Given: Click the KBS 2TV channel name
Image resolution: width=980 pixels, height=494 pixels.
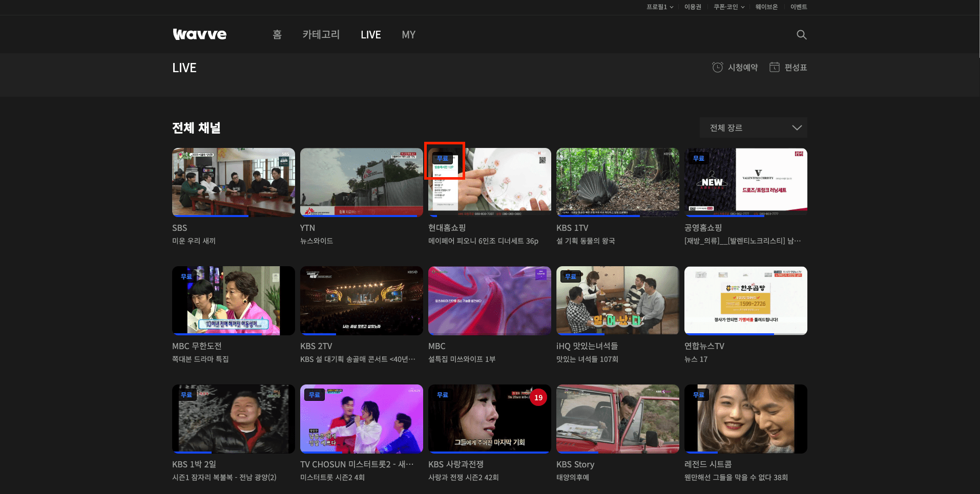Looking at the screenshot, I should 316,346.
